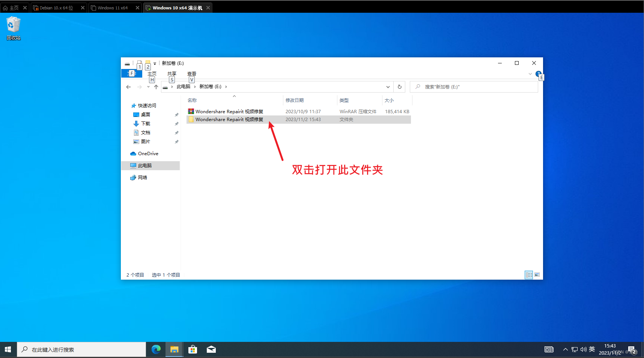
Task: Open the Mail app from the taskbar
Action: tap(211, 349)
